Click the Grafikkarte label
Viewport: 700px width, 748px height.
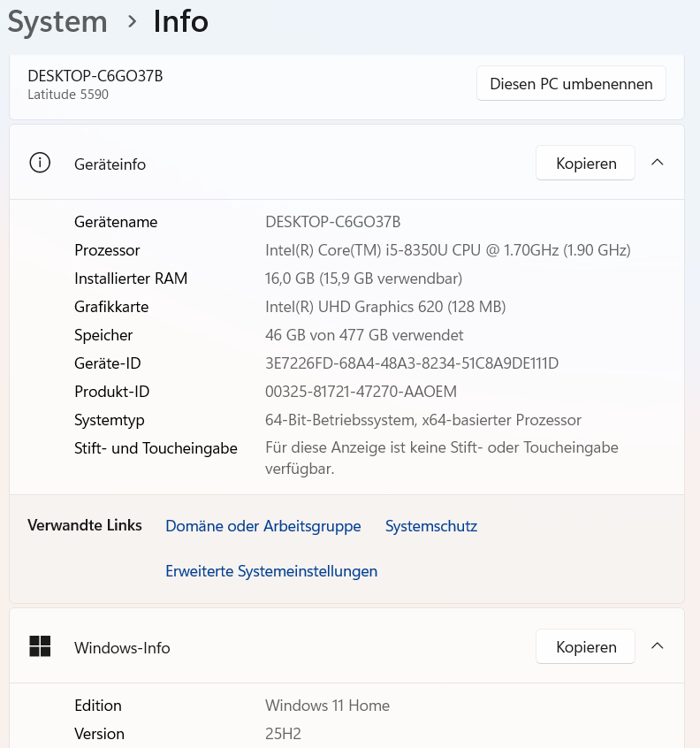(x=111, y=307)
